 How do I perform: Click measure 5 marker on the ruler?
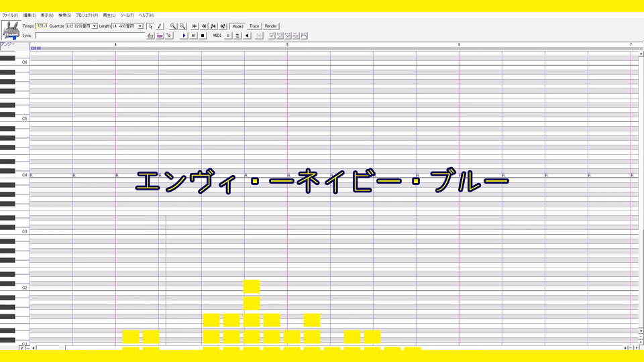(287, 44)
